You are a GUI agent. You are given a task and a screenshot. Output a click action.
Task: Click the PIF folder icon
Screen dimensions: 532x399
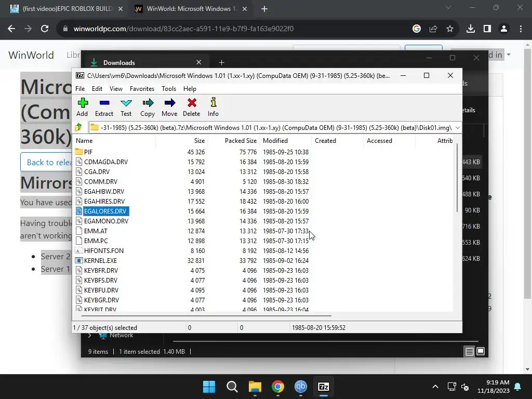(x=79, y=152)
